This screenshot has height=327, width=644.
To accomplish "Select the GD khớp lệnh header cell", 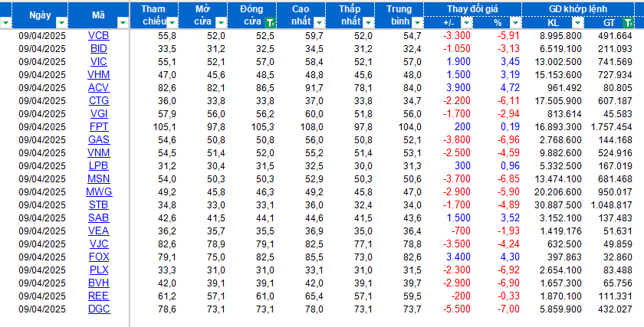I will 578,9.
